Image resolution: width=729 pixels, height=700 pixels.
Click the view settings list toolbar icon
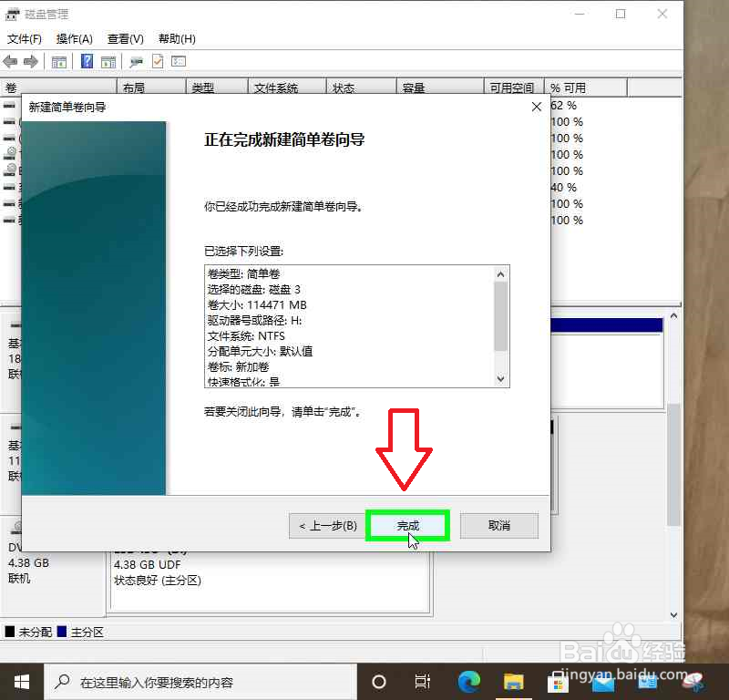pos(179,61)
